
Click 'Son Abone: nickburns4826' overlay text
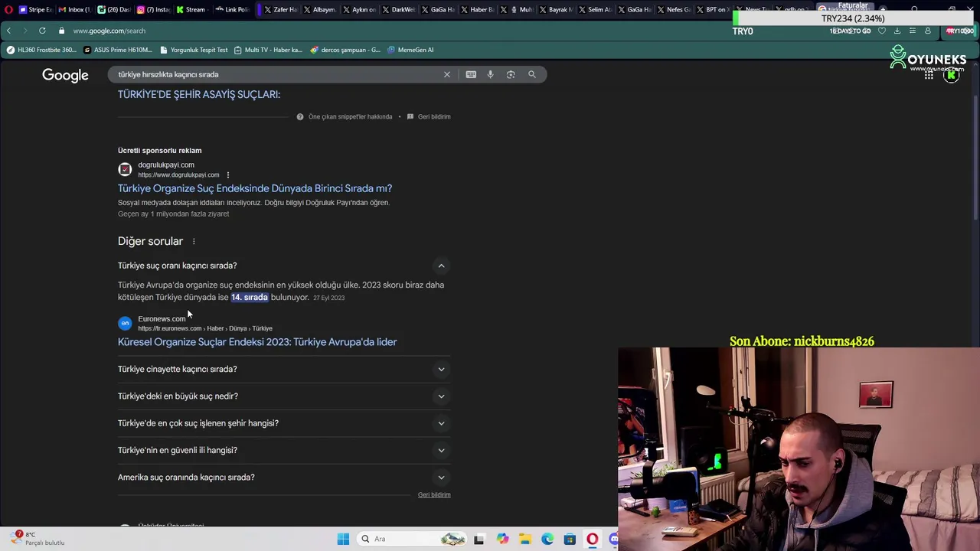click(x=802, y=341)
